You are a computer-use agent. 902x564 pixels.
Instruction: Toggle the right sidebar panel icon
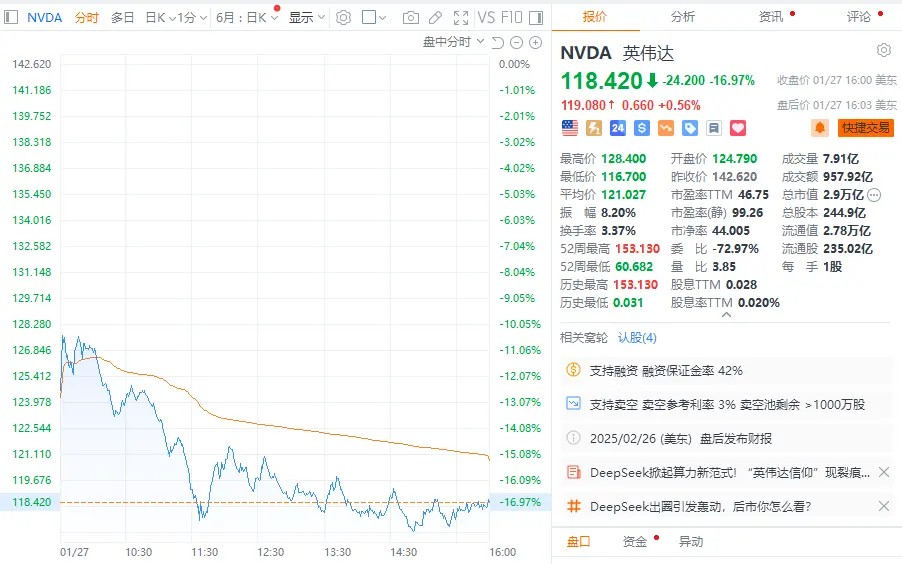click(536, 18)
